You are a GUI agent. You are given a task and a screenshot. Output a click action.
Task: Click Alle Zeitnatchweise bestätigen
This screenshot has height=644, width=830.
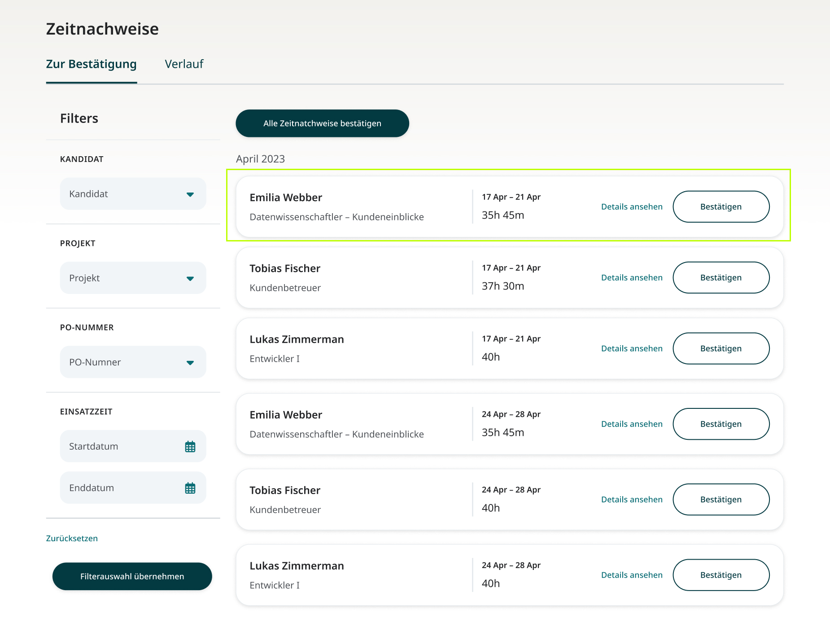pyautogui.click(x=322, y=123)
